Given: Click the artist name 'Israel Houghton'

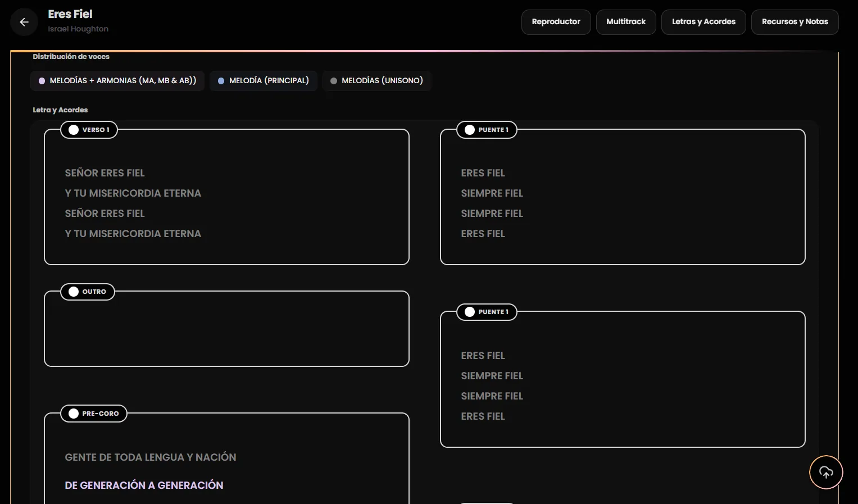Looking at the screenshot, I should tap(78, 29).
